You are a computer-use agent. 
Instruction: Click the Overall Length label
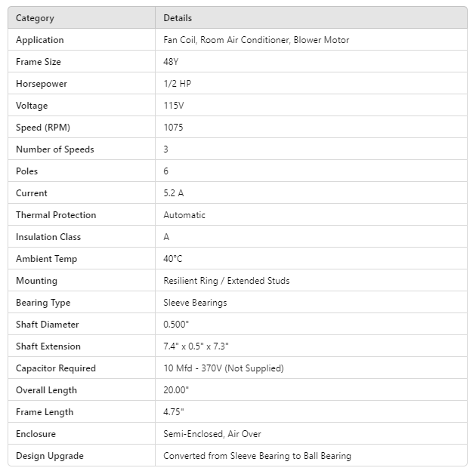[x=46, y=390]
